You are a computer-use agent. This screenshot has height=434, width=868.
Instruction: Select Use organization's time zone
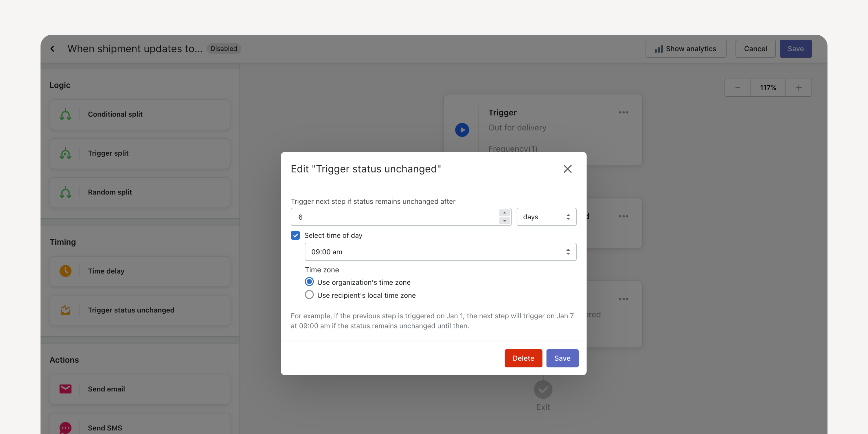click(x=309, y=282)
